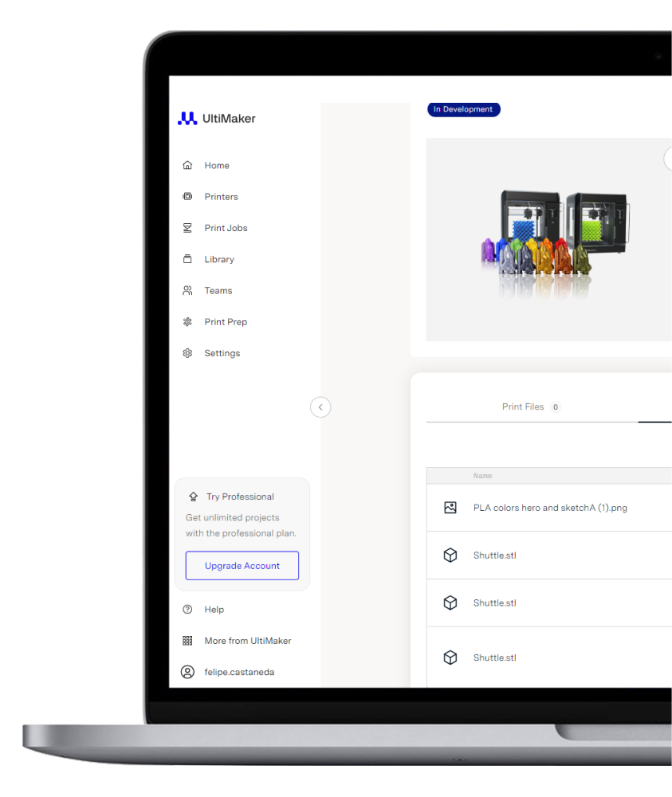Viewport: 672px width, 797px height.
Task: Click the Upgrade Account button
Action: coord(242,566)
